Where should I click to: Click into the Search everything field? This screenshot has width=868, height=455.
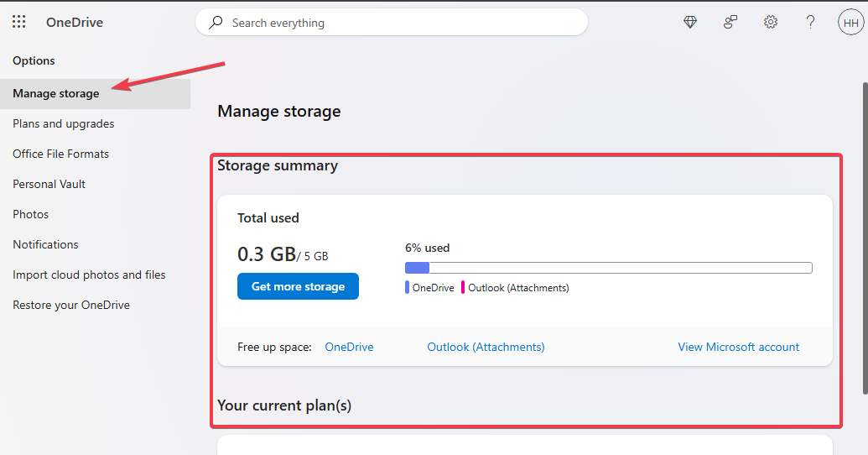click(392, 23)
